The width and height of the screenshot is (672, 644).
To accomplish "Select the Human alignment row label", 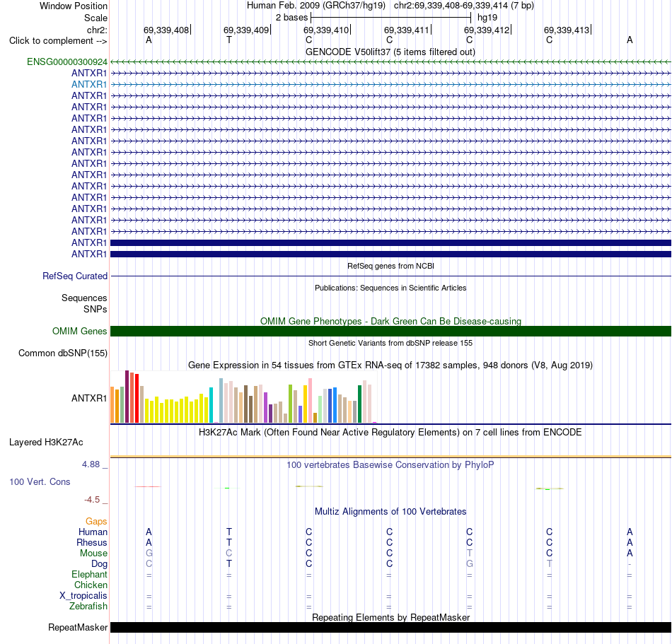I will pos(93,532).
